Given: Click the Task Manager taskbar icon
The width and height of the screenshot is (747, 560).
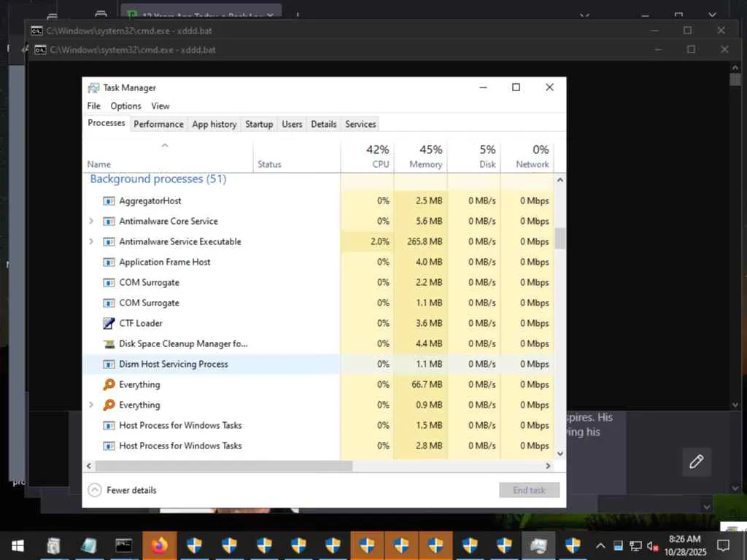Looking at the screenshot, I should [538, 545].
